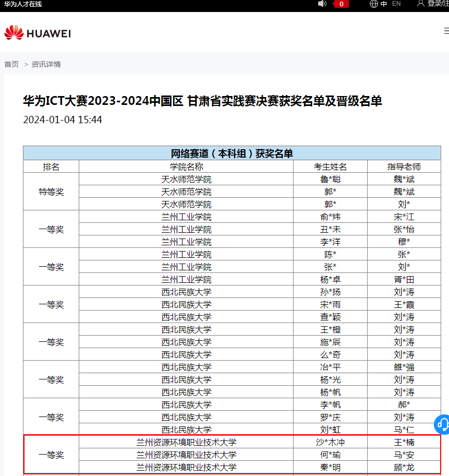Select student name 杨*帆
This screenshot has width=449, height=476.
point(330,392)
